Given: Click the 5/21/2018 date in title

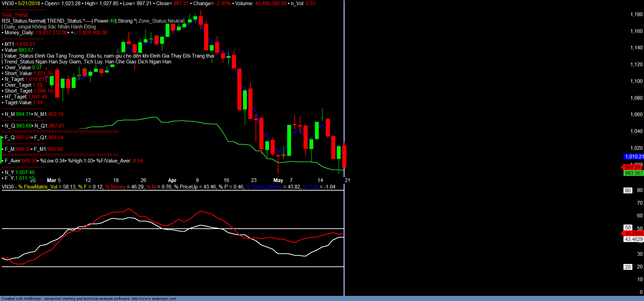Looking at the screenshot, I should (29, 3).
